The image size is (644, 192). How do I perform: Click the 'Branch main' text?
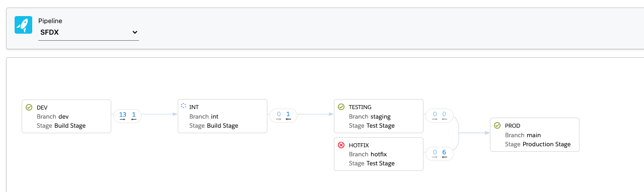[x=523, y=135]
